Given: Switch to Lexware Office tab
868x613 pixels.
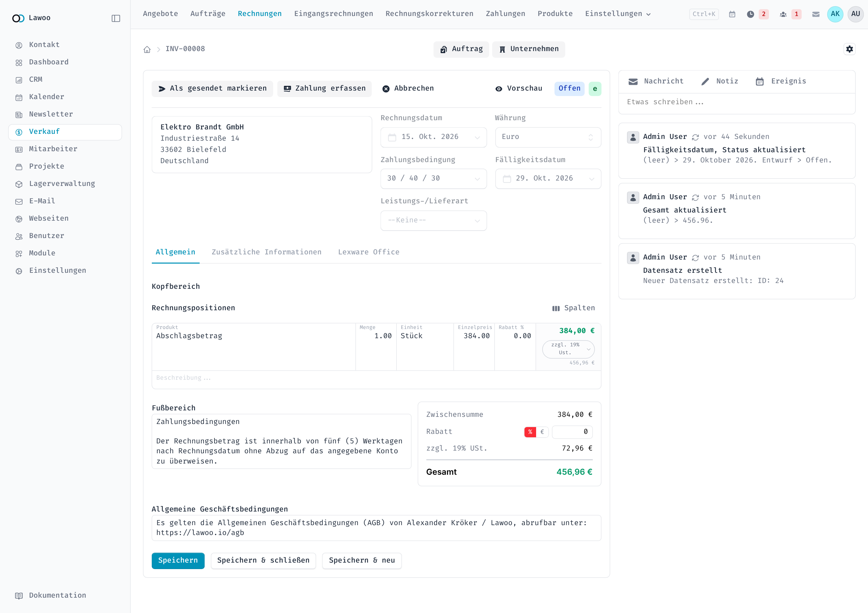Looking at the screenshot, I should click(x=369, y=252).
